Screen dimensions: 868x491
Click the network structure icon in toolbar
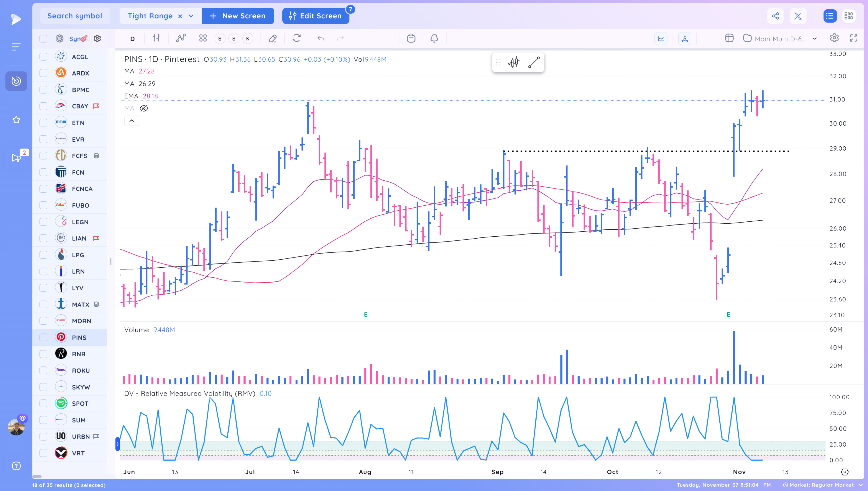[x=684, y=38]
